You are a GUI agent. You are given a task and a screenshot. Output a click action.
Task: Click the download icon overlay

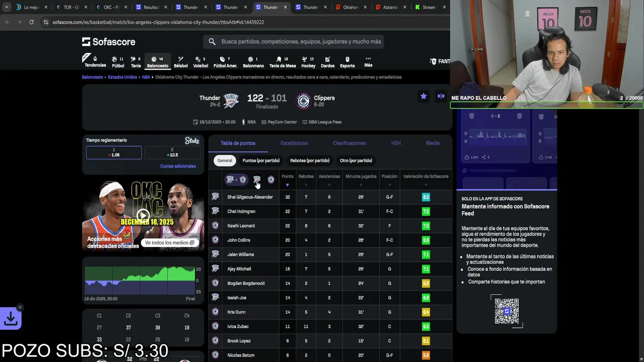tap(11, 318)
